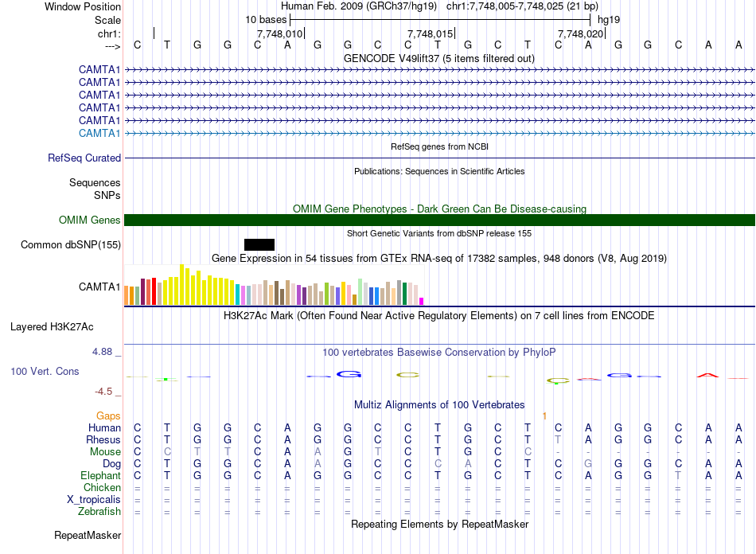Open the Multiz Alignments of 100 Vertebrates title
The image size is (756, 554).
[x=439, y=404]
